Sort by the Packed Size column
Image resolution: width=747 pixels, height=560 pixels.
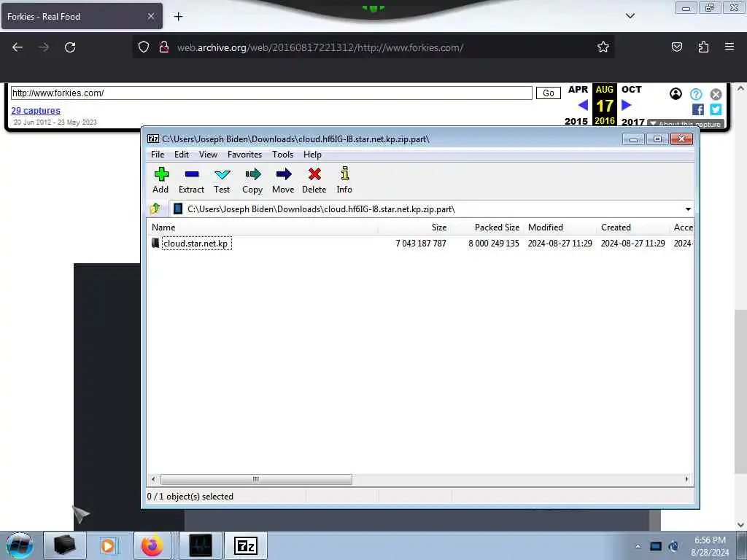[497, 227]
